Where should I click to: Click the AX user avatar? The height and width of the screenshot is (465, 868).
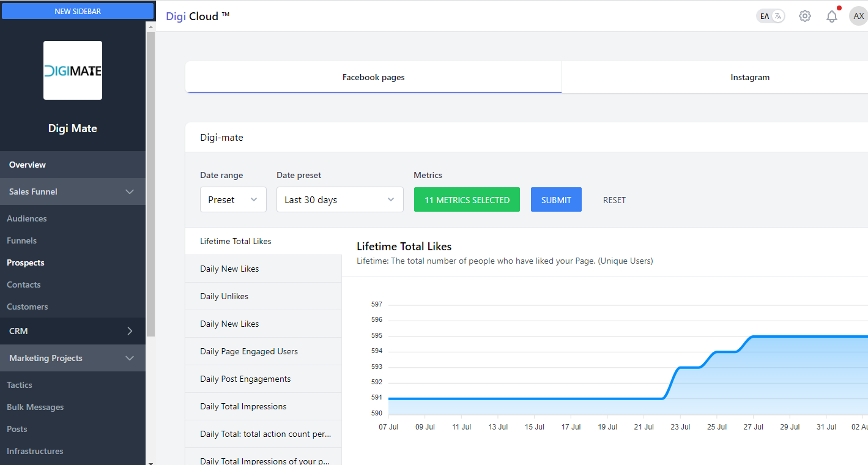[x=858, y=17]
